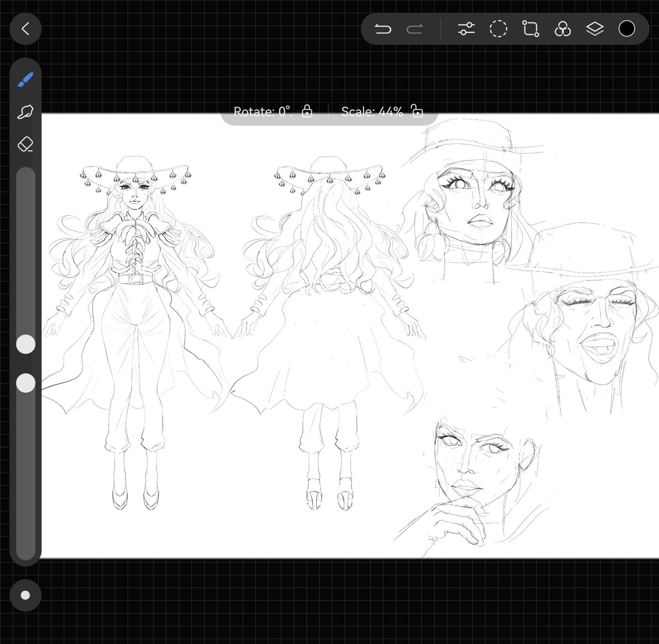Toggle the scale lock next to Scale
The image size is (659, 644).
417,112
